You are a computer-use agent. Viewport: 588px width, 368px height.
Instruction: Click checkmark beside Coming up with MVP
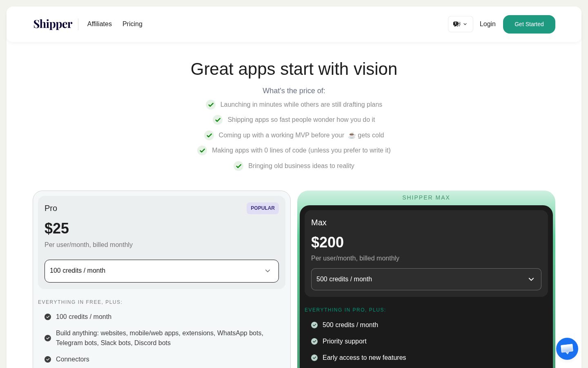pyautogui.click(x=209, y=135)
